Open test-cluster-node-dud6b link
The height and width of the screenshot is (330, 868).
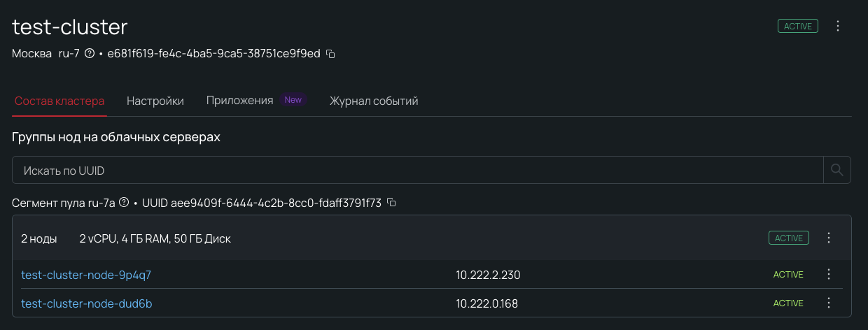(87, 303)
